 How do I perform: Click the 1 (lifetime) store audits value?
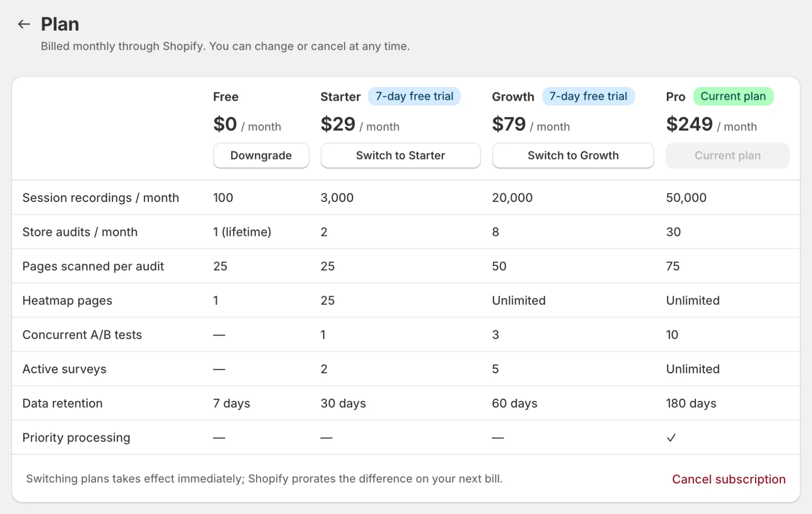242,232
